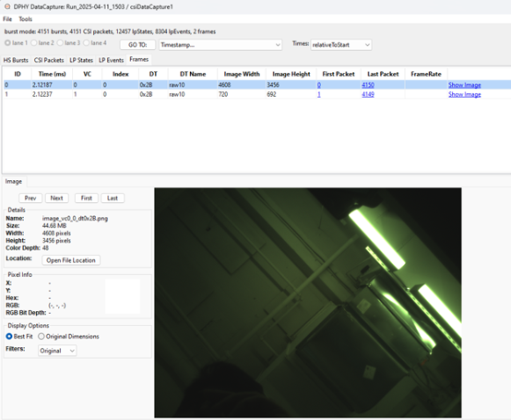511x420 pixels.
Task: Open the Times relativeToStart dropdown
Action: [x=341, y=44]
